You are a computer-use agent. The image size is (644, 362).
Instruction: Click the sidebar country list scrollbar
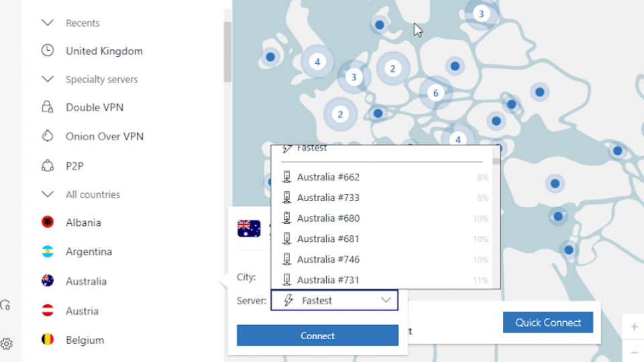[227, 52]
